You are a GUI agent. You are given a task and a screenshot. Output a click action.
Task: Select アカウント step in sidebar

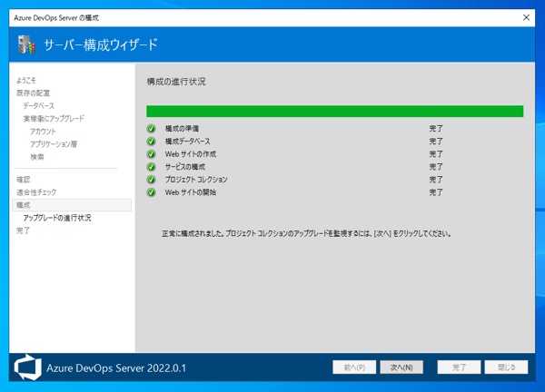click(x=43, y=132)
